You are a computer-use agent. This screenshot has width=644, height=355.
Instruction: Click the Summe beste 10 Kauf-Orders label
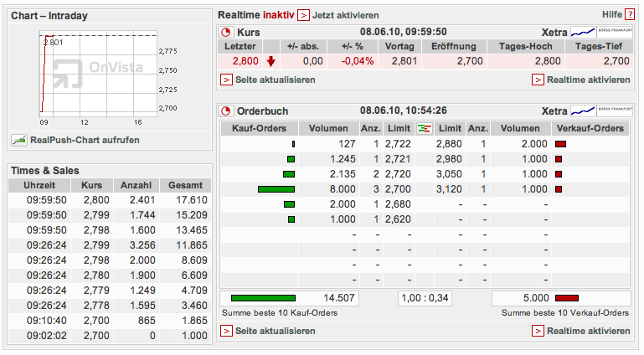280,313
